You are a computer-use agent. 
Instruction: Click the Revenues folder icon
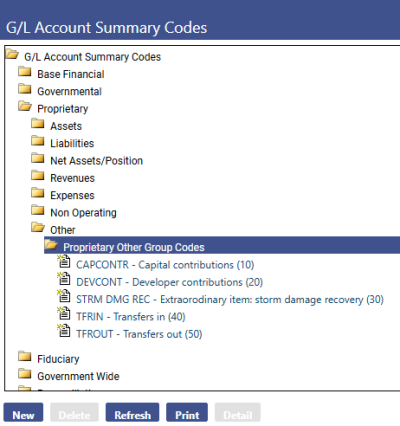tap(38, 176)
